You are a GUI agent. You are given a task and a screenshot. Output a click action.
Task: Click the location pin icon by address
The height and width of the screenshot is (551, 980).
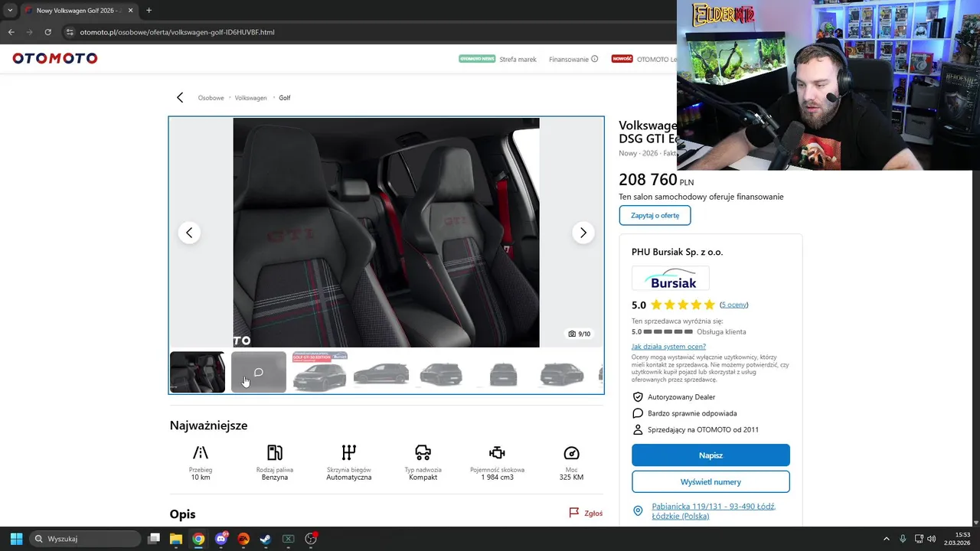(x=638, y=510)
